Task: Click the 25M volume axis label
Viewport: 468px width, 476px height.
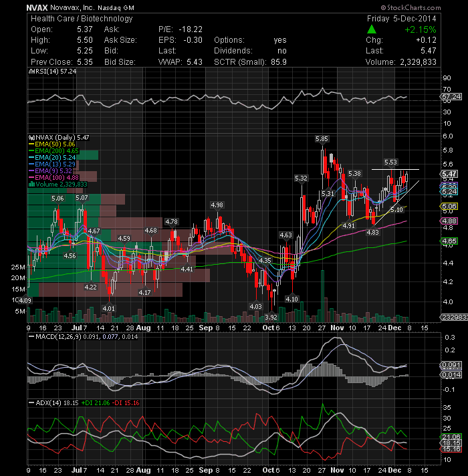Action: pos(18,267)
